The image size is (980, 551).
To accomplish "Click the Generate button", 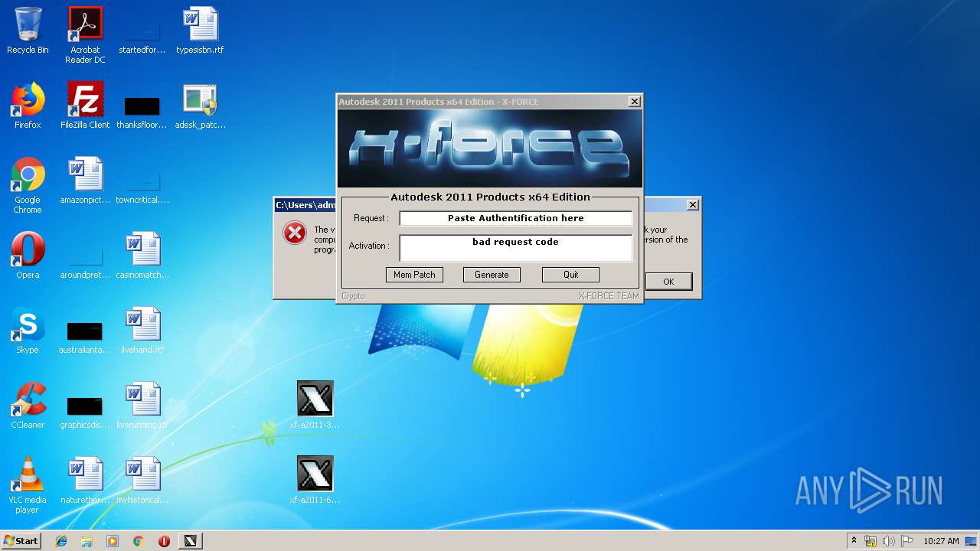I will pyautogui.click(x=492, y=275).
